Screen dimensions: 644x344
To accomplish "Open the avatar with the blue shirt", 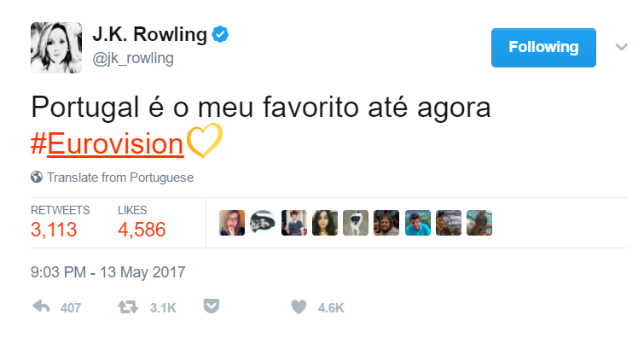I will (x=418, y=223).
